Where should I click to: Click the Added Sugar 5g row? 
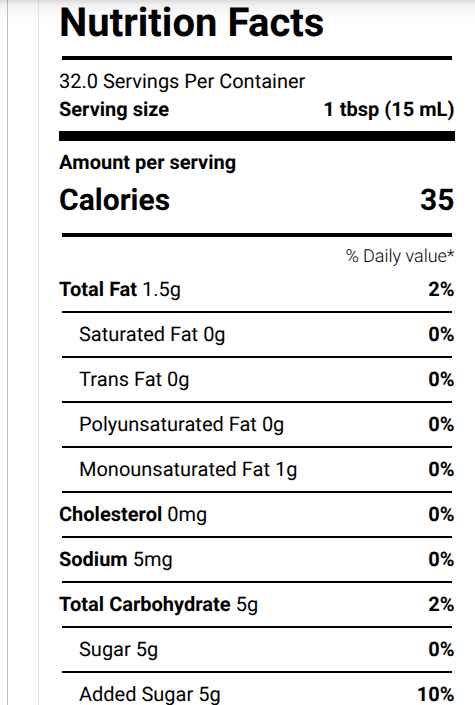(x=257, y=690)
